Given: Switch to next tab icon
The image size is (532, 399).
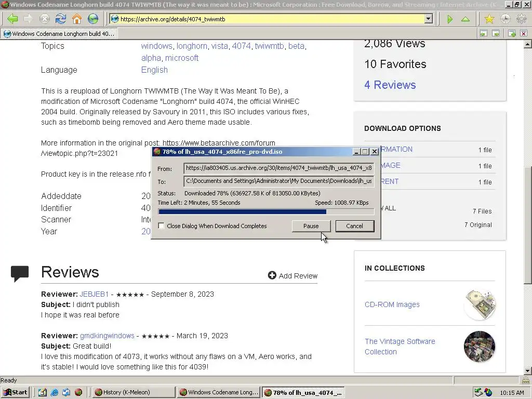Looking at the screenshot, I should (496, 33).
